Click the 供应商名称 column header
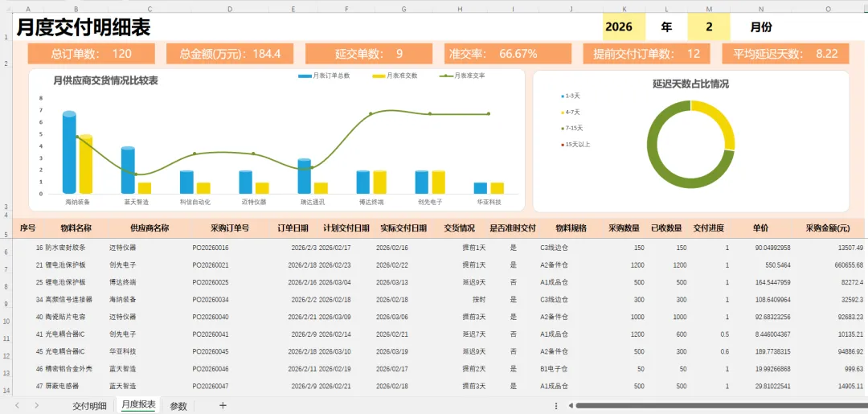This screenshot has height=414, width=868. point(149,227)
